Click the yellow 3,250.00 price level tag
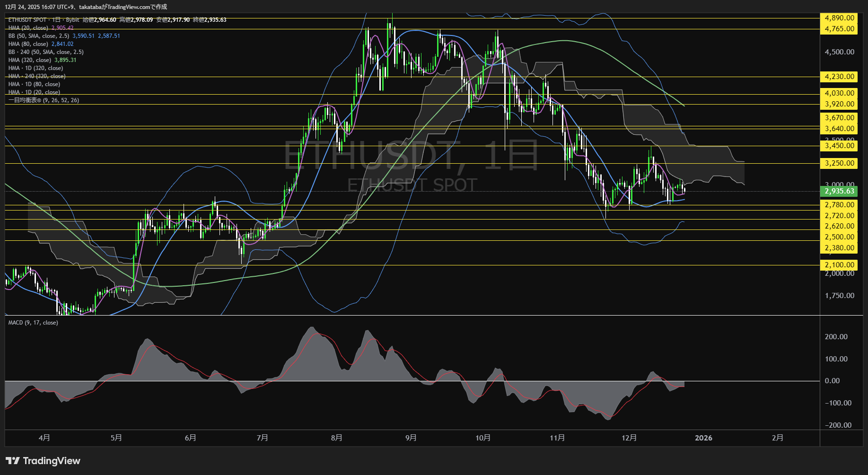 point(839,163)
